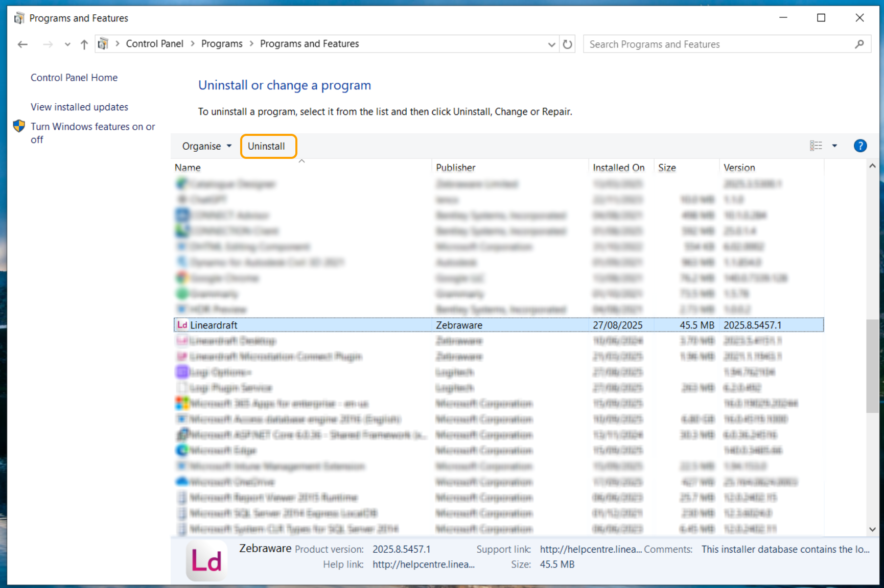Click the Comments text in details pane
Screen dimensions: 884x588
point(785,549)
